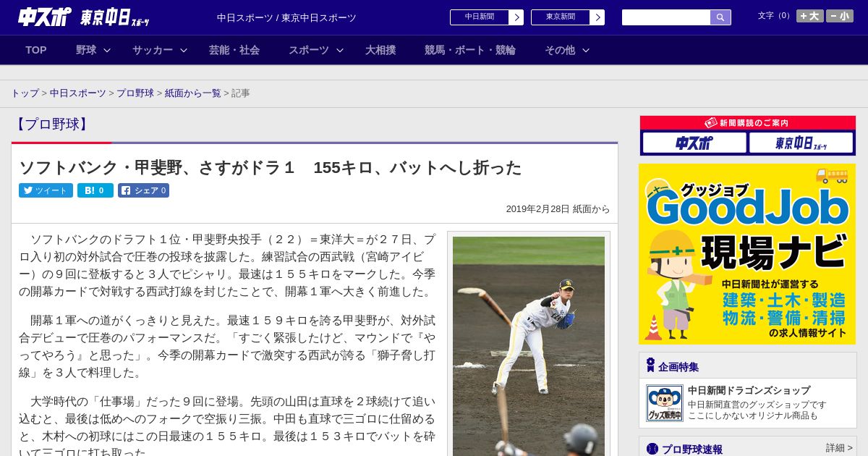This screenshot has height=456, width=868.
Task: Click the search magnifier button
Action: pyautogui.click(x=720, y=17)
